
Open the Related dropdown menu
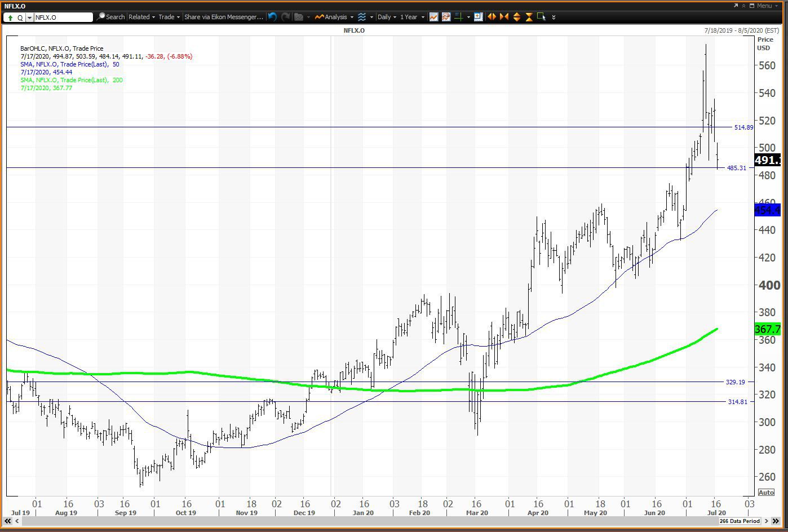click(141, 17)
